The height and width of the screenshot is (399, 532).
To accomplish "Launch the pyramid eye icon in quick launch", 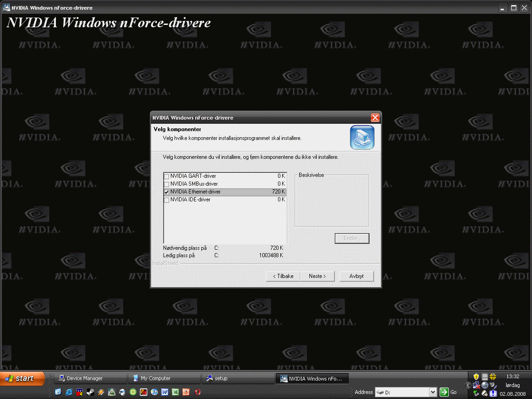I will 111,392.
